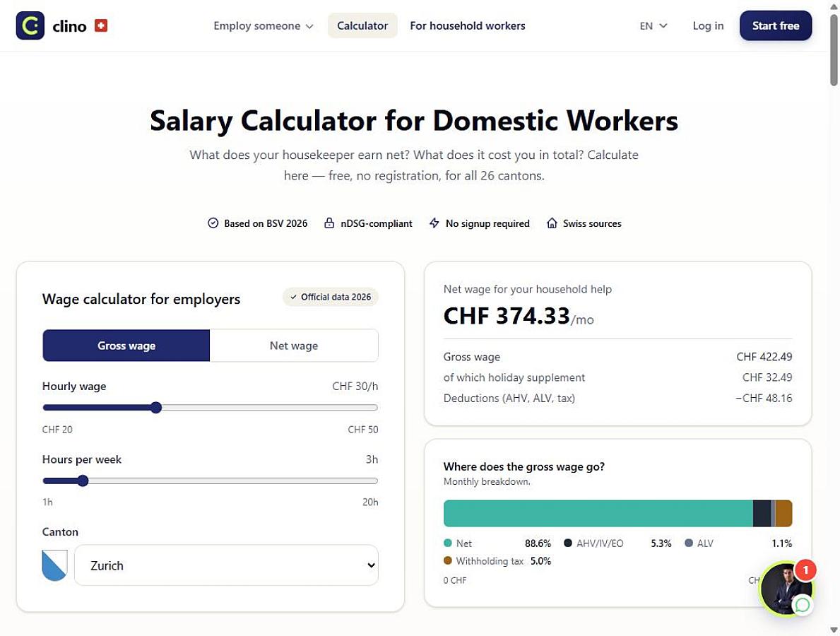Screen dimensions: 840x636
Task: Select the Gross wage toggle option
Action: 126,346
